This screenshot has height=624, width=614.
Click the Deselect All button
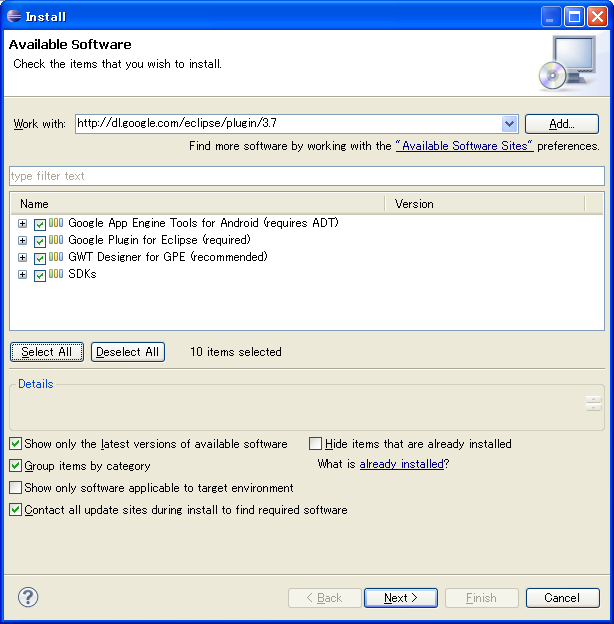[128, 352]
